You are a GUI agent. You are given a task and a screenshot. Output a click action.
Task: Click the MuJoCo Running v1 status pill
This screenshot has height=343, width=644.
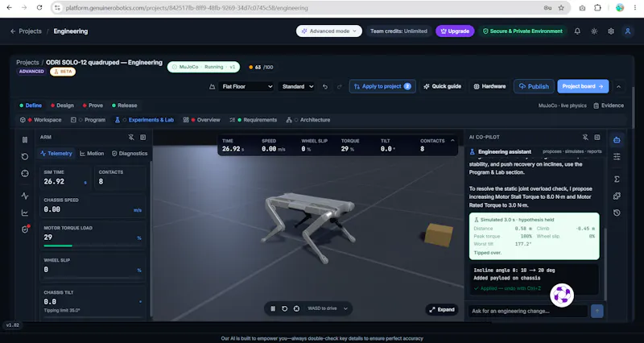pos(204,67)
